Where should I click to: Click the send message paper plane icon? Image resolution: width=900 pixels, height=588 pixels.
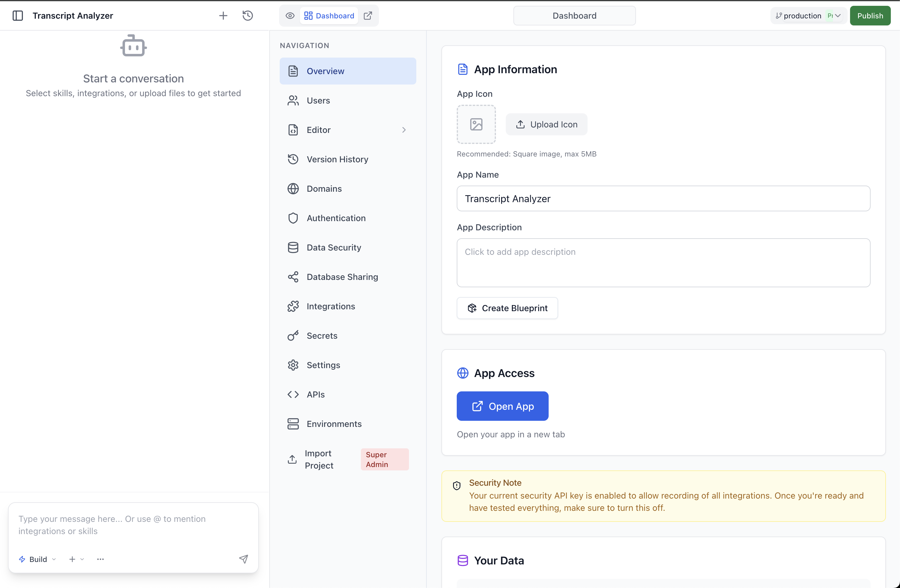pos(244,559)
